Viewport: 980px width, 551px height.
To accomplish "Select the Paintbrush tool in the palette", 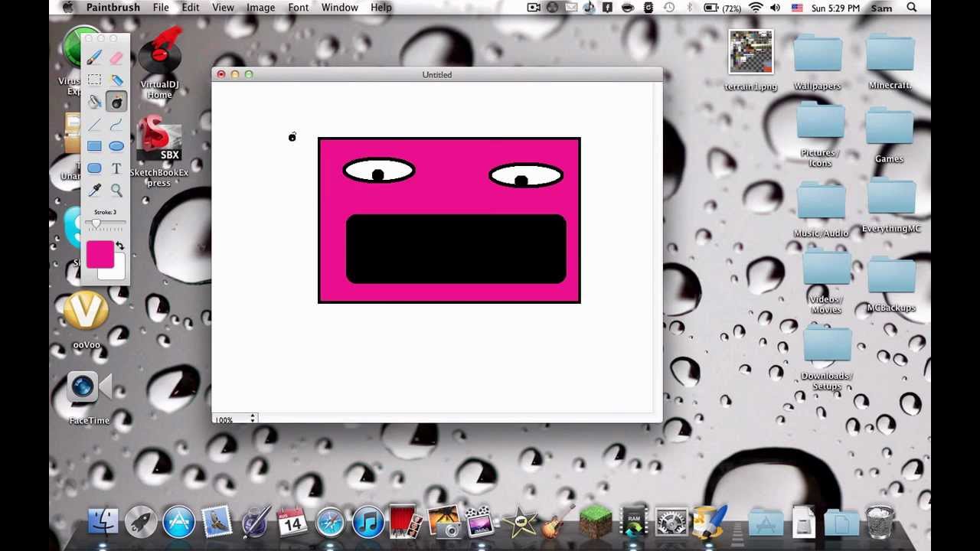I will tap(94, 58).
